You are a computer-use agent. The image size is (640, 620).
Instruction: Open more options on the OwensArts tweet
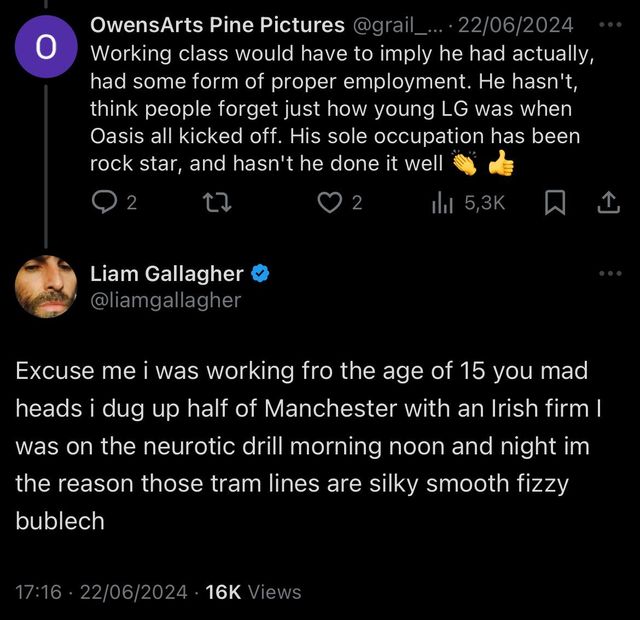(x=608, y=25)
